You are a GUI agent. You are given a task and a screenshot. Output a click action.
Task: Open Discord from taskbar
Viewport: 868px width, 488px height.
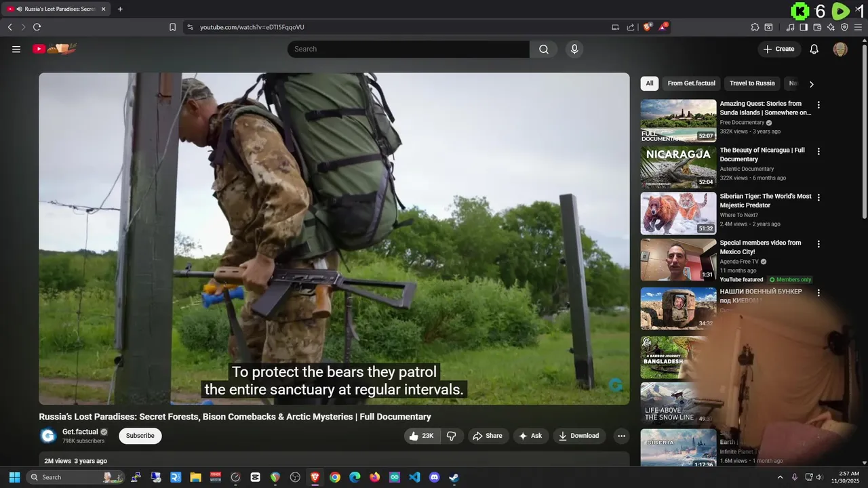435,477
